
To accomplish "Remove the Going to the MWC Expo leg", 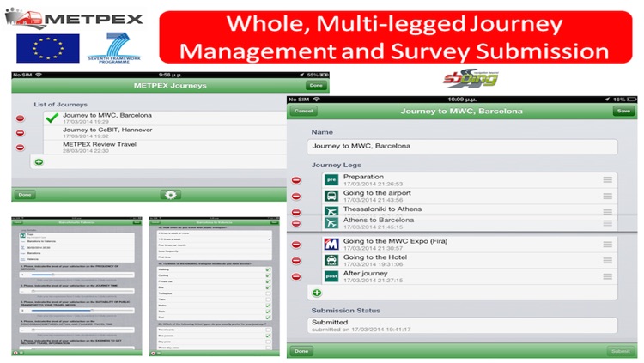I will click(296, 245).
